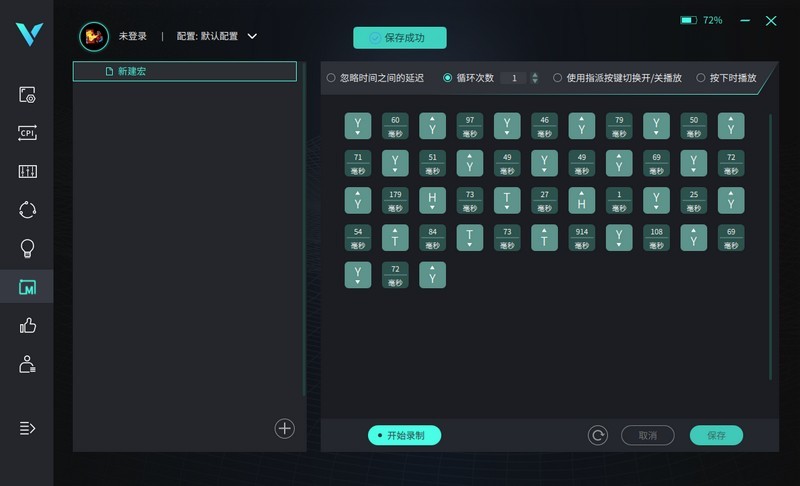
Task: Expand the sidebar menu list icon
Action: [27, 428]
